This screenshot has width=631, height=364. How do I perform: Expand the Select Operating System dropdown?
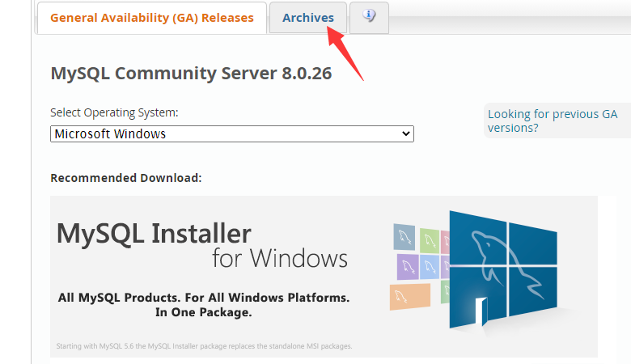[232, 133]
